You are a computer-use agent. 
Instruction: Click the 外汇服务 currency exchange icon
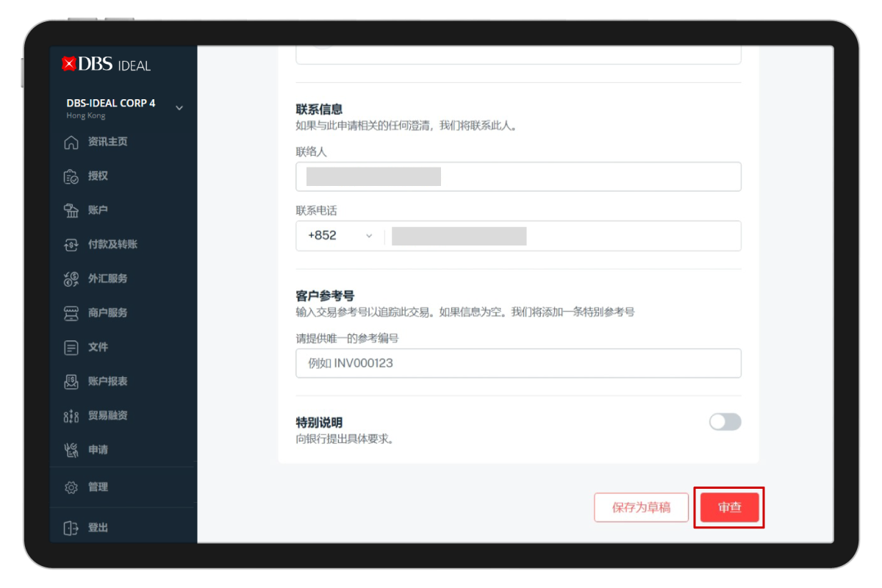[x=71, y=279]
